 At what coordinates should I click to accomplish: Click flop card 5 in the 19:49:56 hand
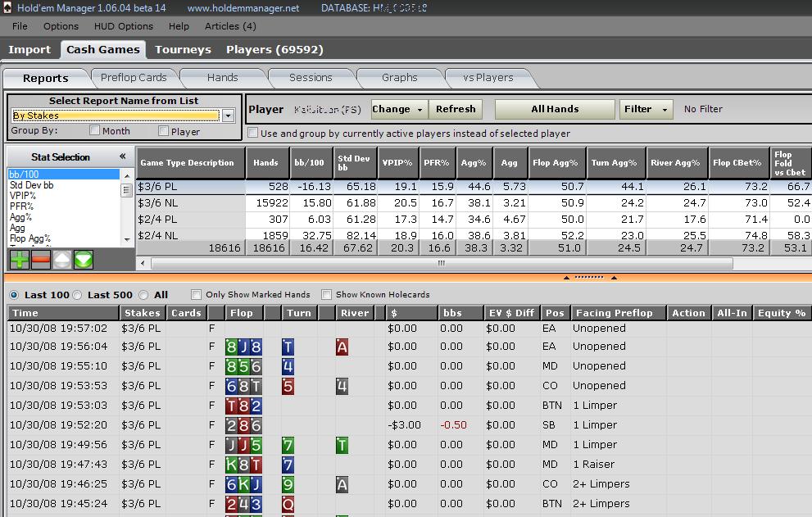tap(256, 446)
